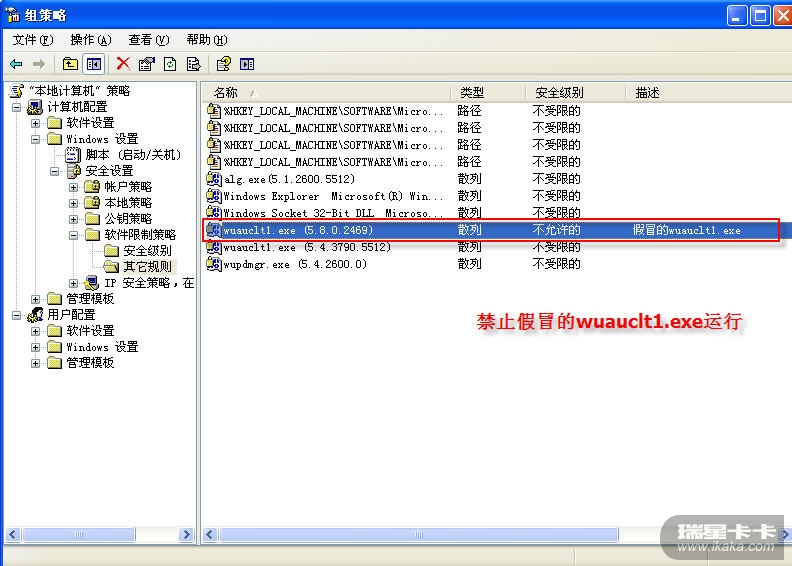
Task: Collapse the 计算机配置 node
Action: (17, 107)
